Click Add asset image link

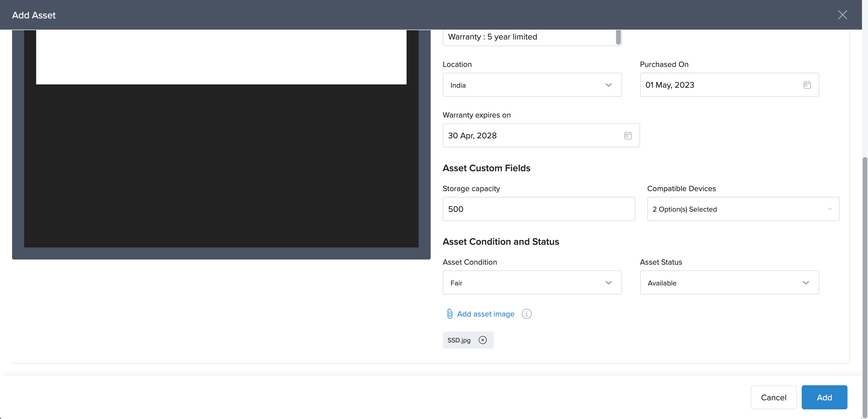point(485,314)
